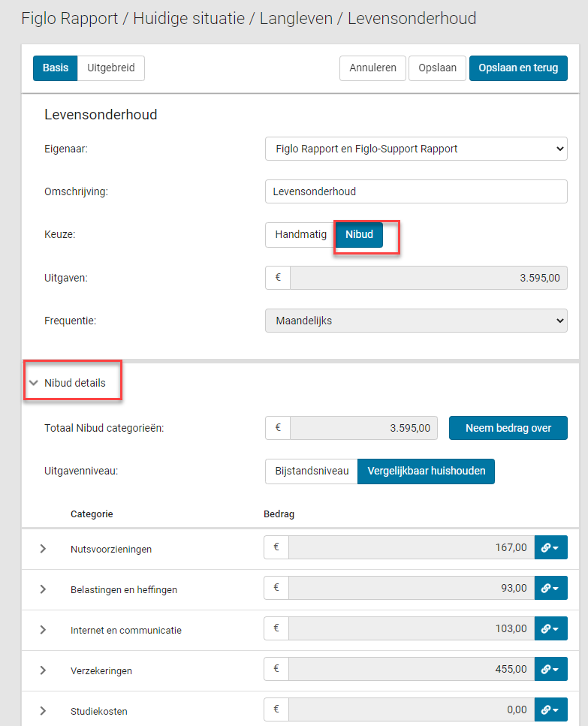
Task: Click link icon for Belastingen en heffingen
Action: (x=550, y=589)
